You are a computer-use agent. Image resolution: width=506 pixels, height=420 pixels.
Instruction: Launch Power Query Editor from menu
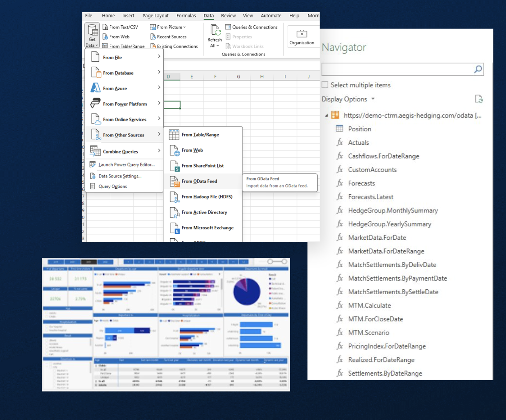126,164
